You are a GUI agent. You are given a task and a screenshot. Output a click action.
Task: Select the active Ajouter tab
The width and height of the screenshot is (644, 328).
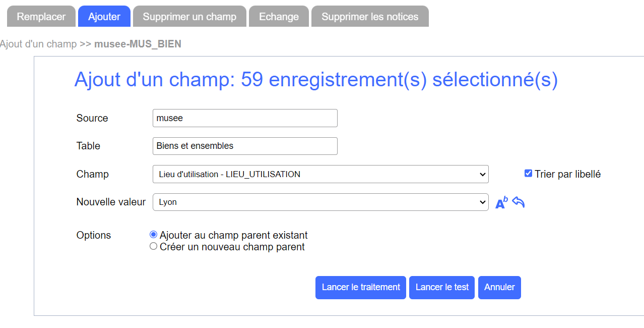click(x=104, y=16)
